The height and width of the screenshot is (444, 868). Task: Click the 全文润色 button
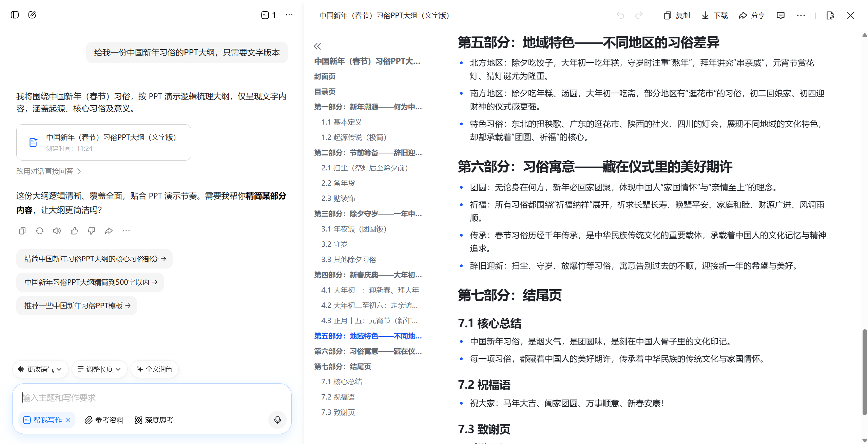[155, 369]
